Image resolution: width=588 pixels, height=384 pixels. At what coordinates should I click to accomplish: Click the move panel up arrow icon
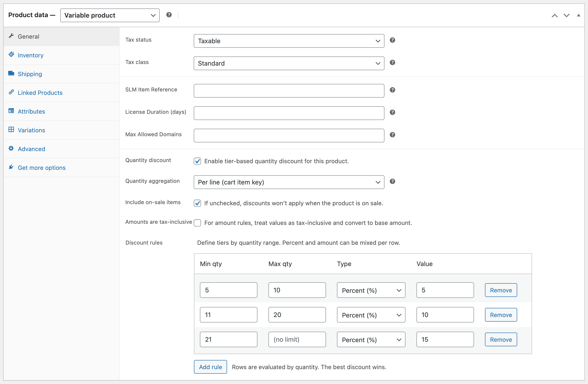pyautogui.click(x=554, y=16)
